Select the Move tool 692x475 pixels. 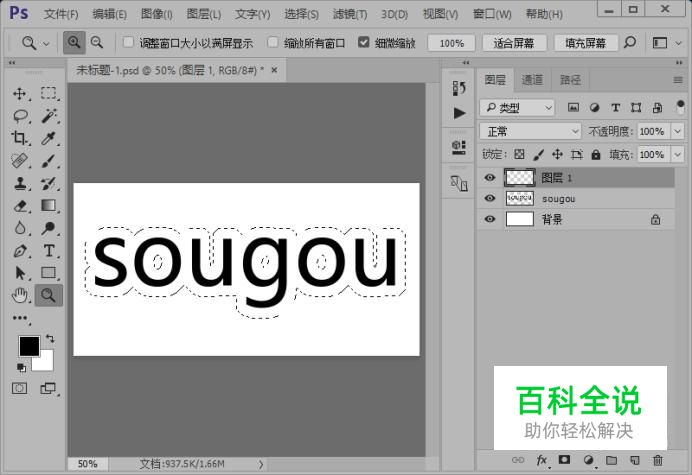pyautogui.click(x=19, y=94)
